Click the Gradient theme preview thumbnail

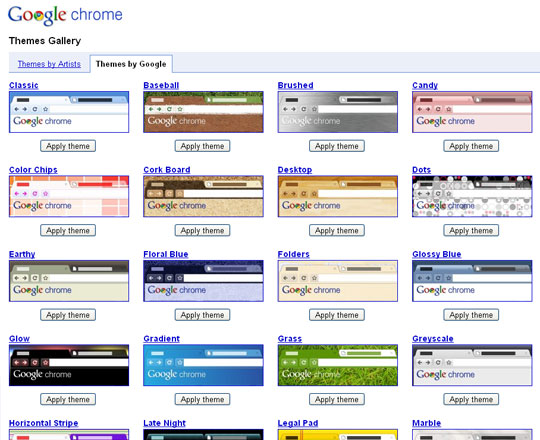pos(203,365)
